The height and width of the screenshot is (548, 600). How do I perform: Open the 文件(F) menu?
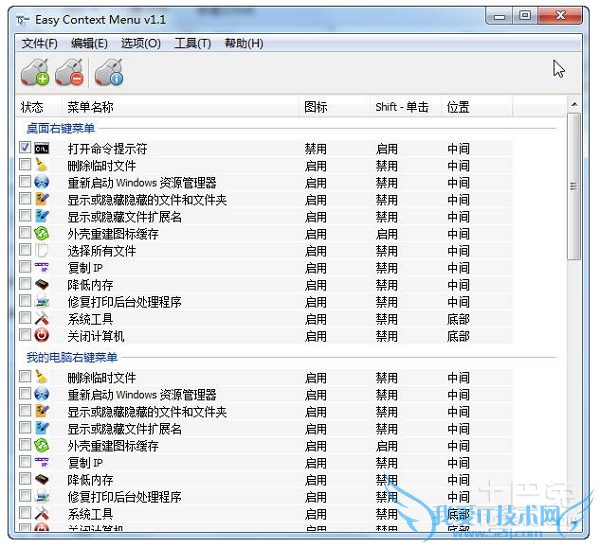pos(40,43)
